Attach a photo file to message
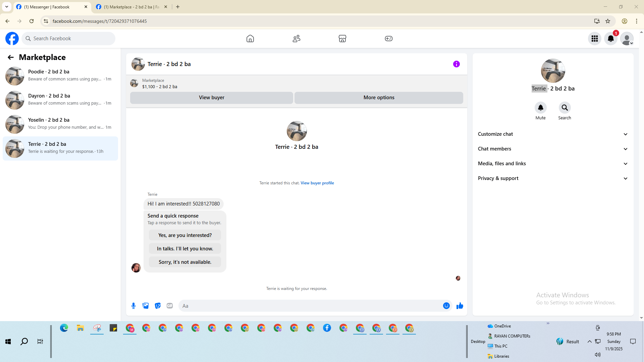Image resolution: width=644 pixels, height=362 pixels. (146, 306)
